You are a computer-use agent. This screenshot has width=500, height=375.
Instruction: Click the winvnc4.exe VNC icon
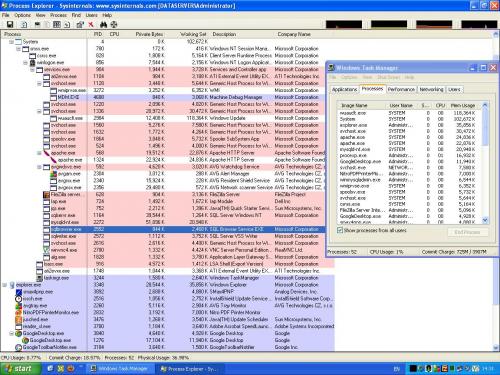click(47, 250)
